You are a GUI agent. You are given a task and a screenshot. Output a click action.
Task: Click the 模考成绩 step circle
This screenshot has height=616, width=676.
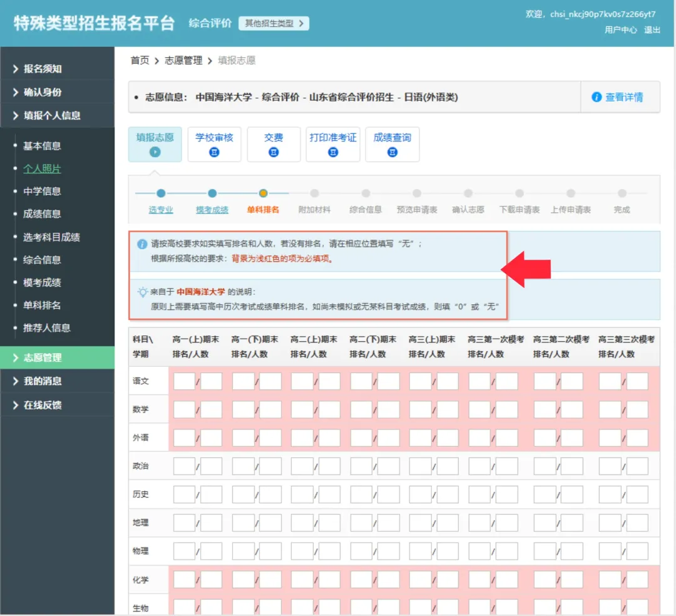pyautogui.click(x=212, y=193)
